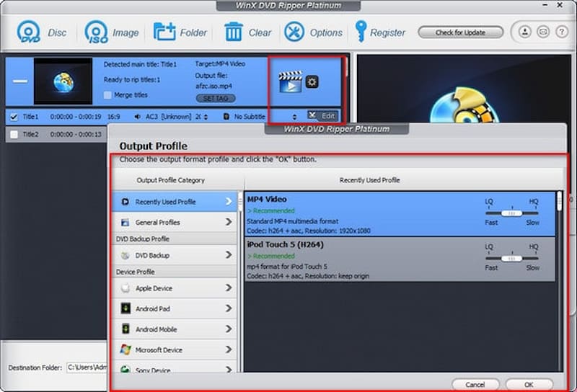577x392 pixels.
Task: Select DVD Backup category
Action: 175,255
